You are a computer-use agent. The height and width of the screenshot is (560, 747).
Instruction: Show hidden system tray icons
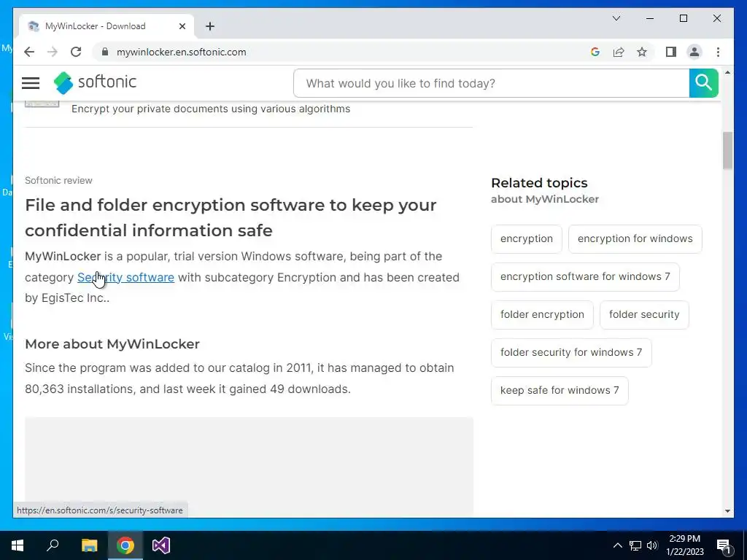(x=617, y=545)
